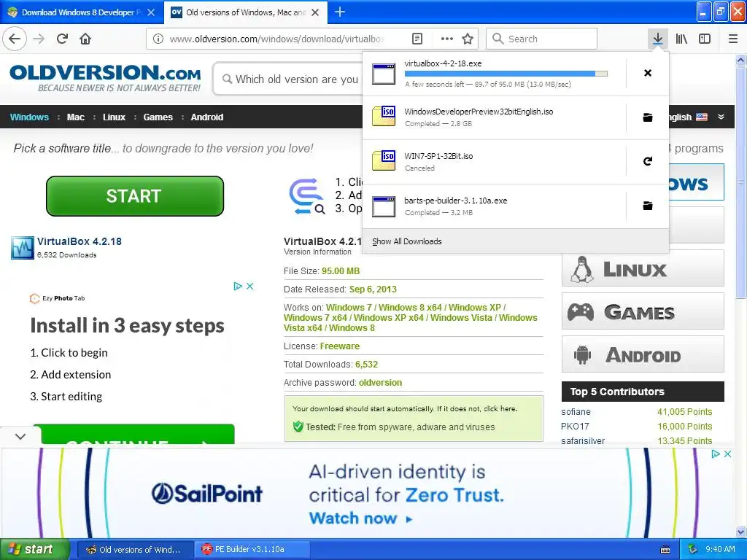Click the system tray network icon
The image size is (747, 560).
(692, 549)
